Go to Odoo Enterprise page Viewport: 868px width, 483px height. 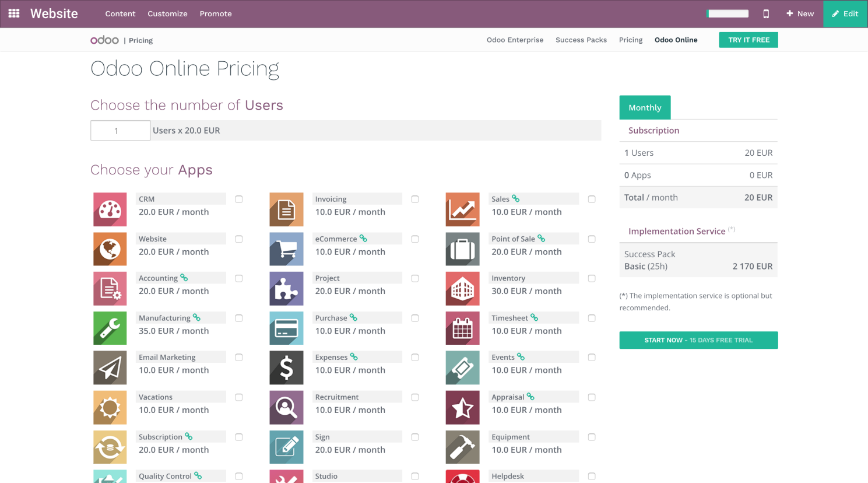click(515, 40)
